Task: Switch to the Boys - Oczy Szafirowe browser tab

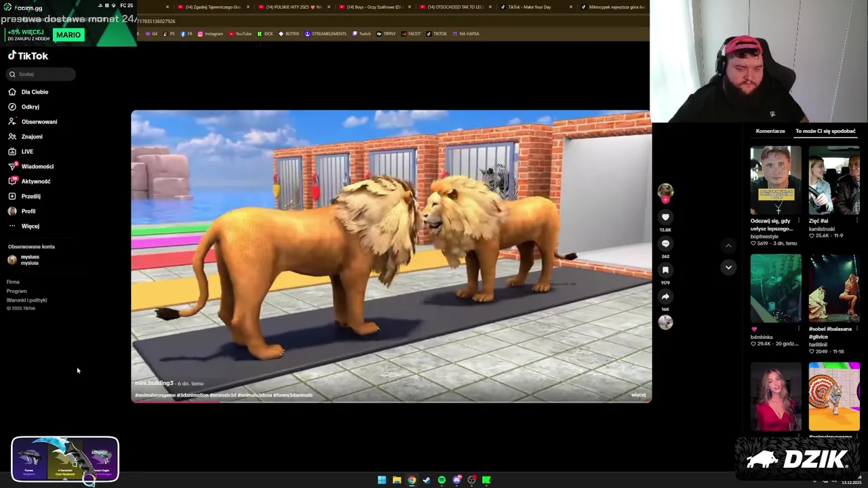Action: coord(373,7)
